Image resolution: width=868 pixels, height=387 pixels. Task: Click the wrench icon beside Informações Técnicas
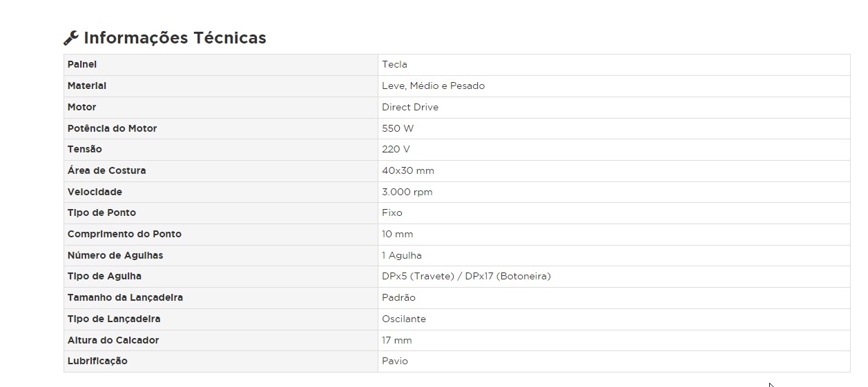coord(70,38)
